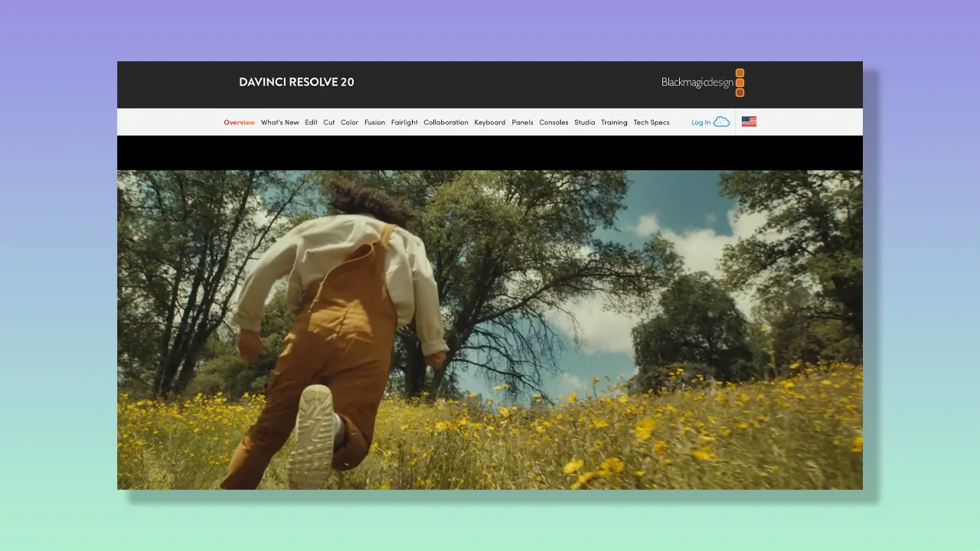Open the Cut tab
980x551 pixels.
tap(328, 122)
